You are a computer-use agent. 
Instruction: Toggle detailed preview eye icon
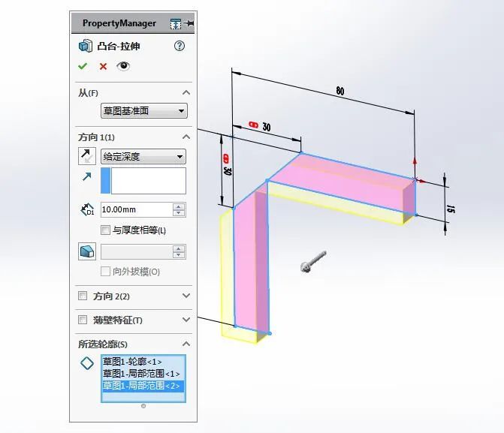pyautogui.click(x=123, y=66)
